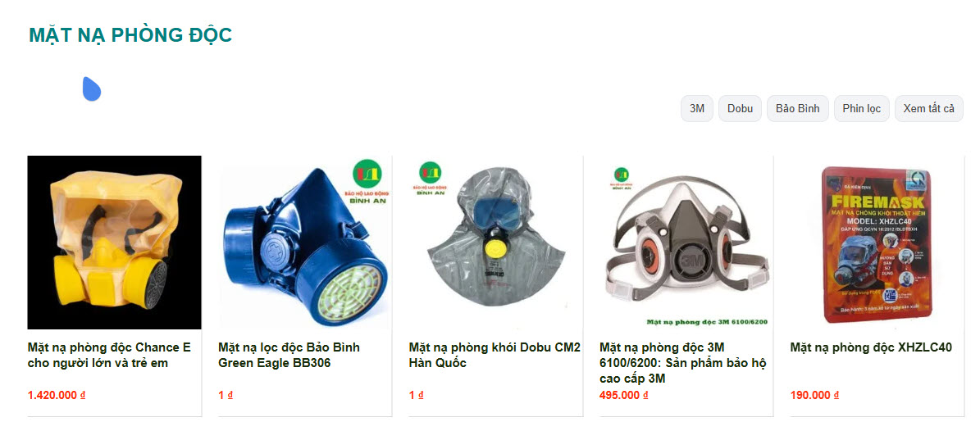Screen dimensions: 980x431
Task: Open Mặt nạ lọc độc Bảo Bình title
Action: click(289, 355)
